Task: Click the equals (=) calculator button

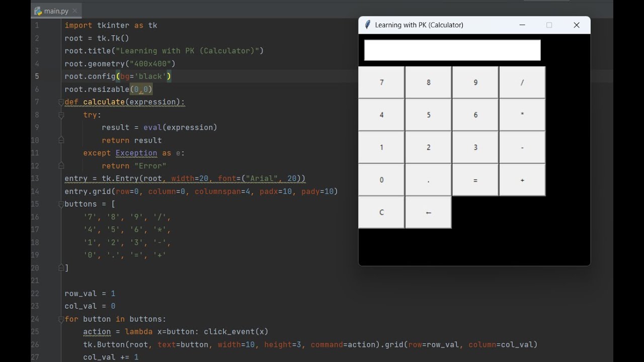Action: tap(475, 180)
